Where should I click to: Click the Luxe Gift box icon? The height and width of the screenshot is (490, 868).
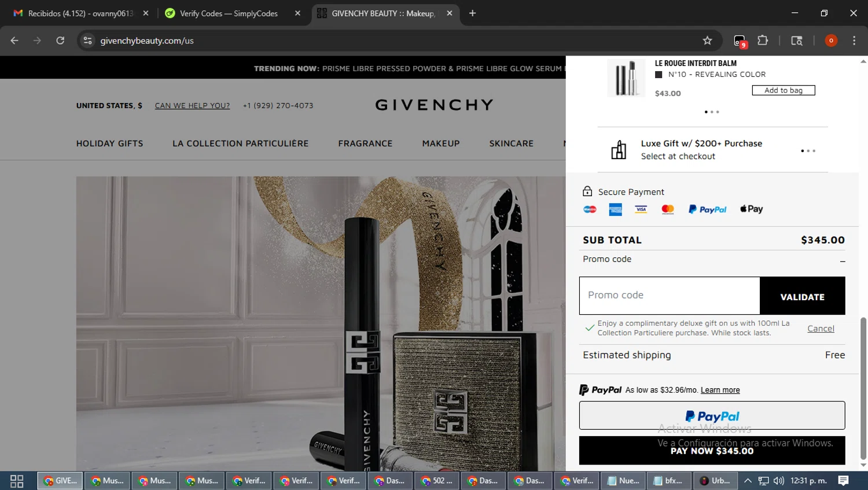pos(619,150)
